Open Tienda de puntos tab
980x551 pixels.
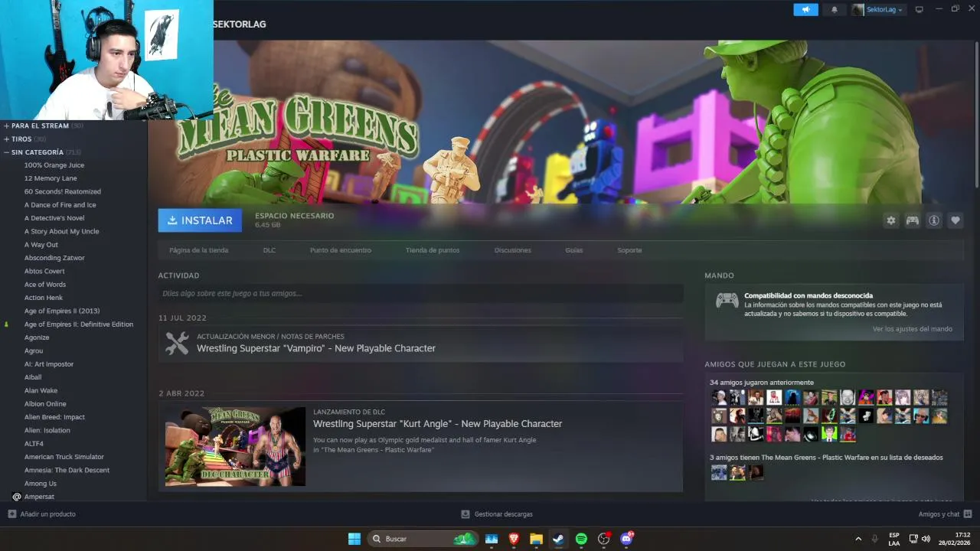pos(433,250)
